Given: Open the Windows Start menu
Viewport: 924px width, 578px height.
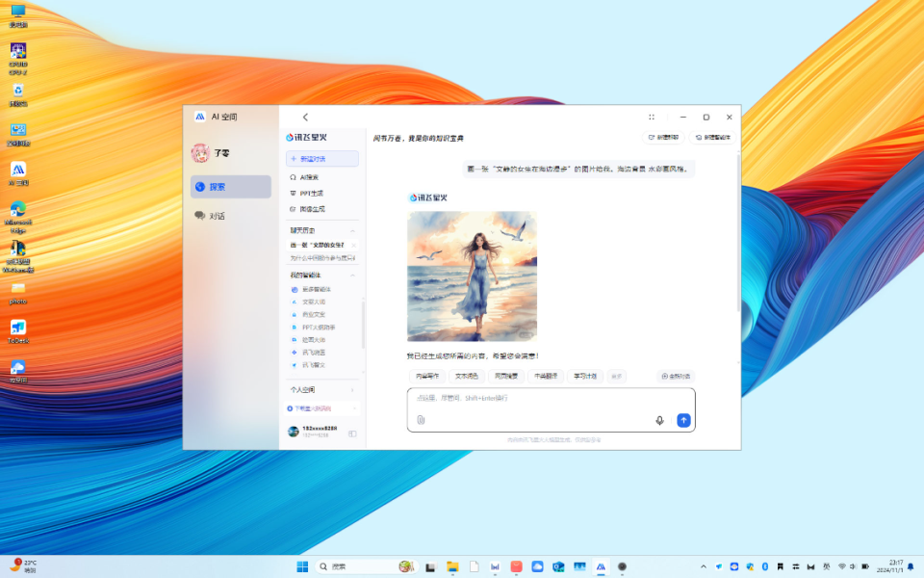Looking at the screenshot, I should [x=302, y=566].
